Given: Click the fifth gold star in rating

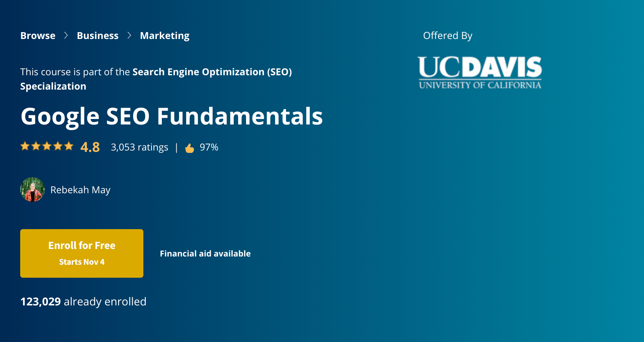Looking at the screenshot, I should click(x=69, y=146).
